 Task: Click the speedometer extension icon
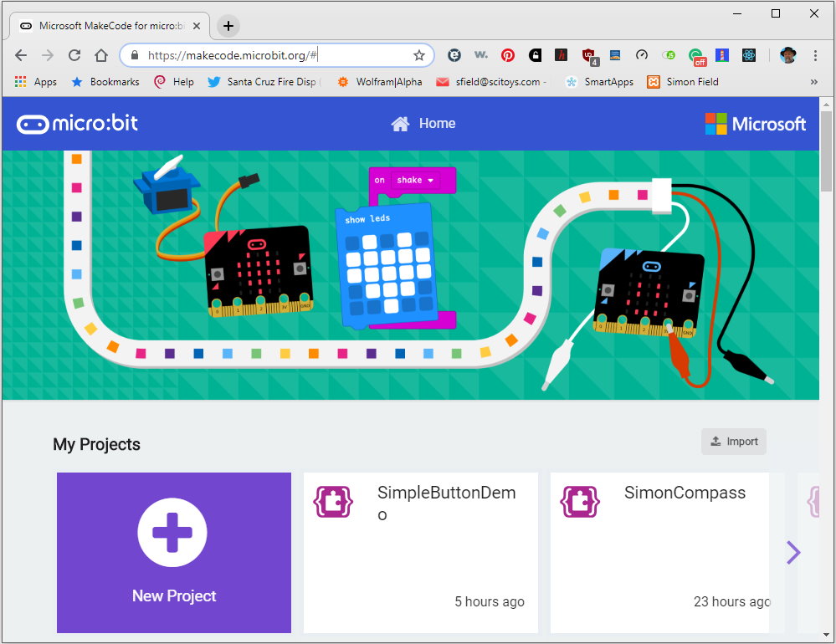click(x=641, y=55)
